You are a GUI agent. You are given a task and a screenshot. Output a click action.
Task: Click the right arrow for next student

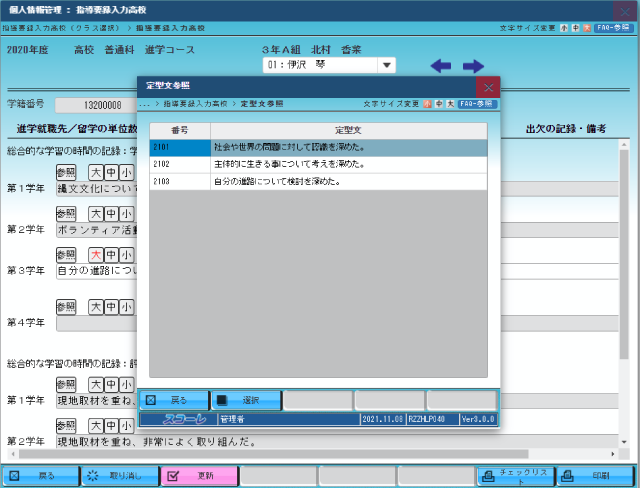click(x=473, y=66)
